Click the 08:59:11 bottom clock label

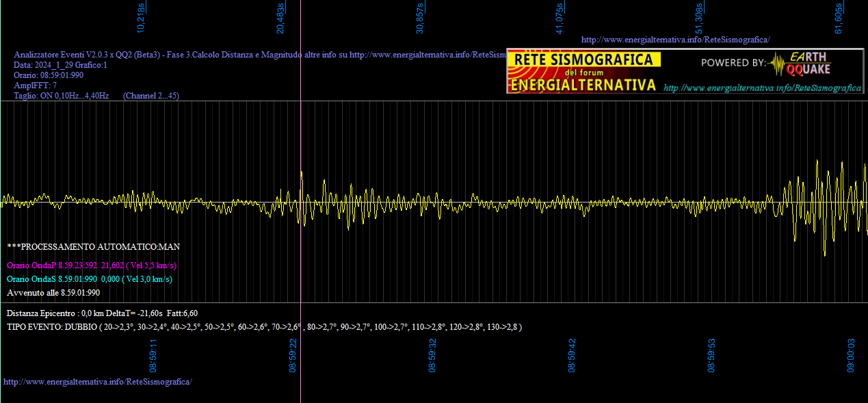click(x=154, y=356)
